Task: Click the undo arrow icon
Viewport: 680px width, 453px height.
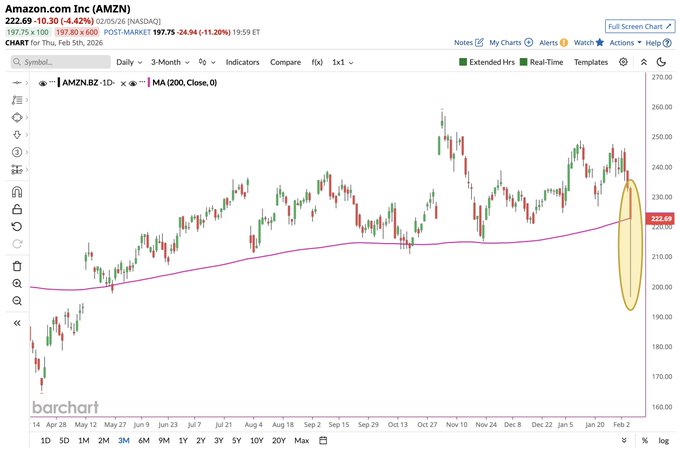Action: (x=17, y=227)
